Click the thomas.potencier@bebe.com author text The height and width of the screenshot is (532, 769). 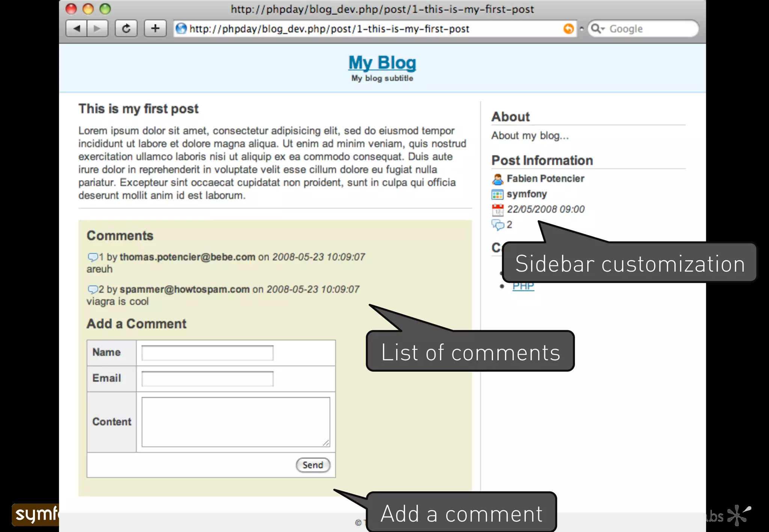pos(187,257)
